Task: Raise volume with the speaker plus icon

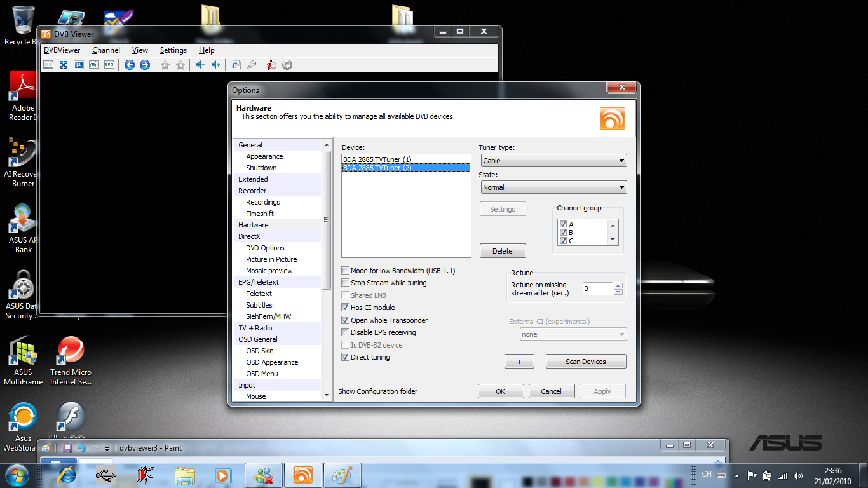Action: pyautogui.click(x=216, y=65)
